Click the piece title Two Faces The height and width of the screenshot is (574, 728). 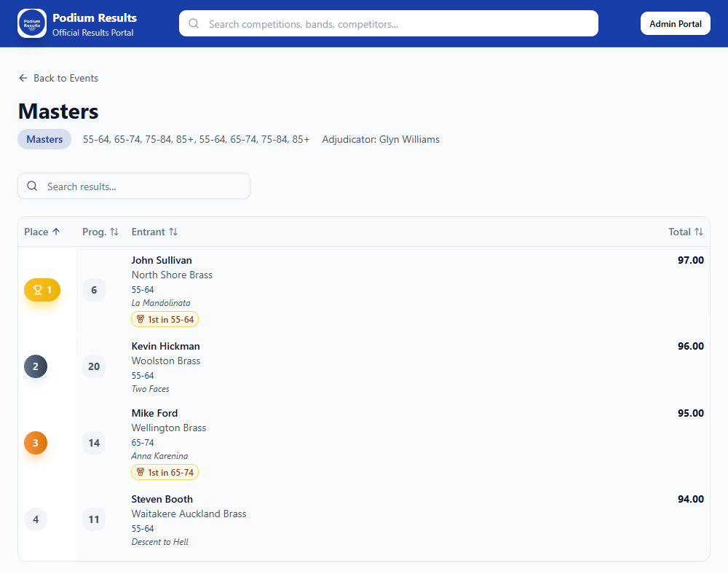pos(151,389)
